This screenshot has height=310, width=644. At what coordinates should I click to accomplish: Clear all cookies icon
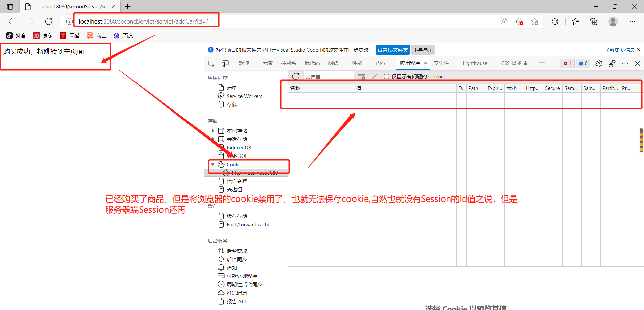361,77
